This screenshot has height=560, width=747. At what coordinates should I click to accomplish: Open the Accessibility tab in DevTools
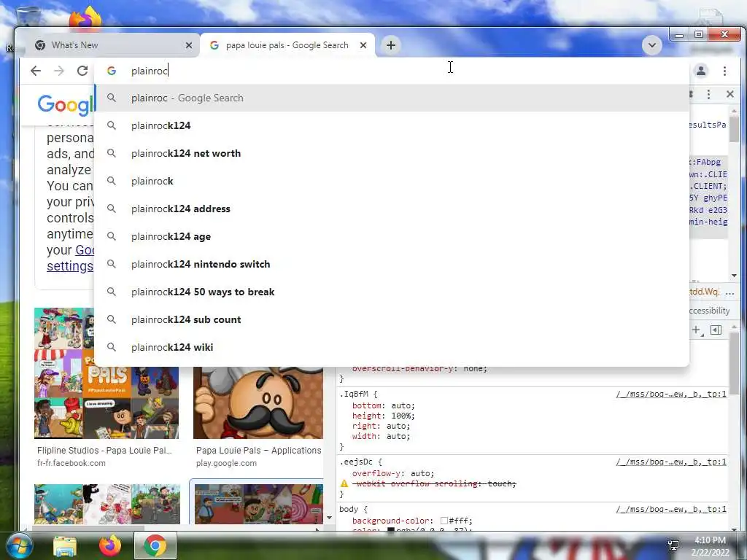(x=709, y=311)
